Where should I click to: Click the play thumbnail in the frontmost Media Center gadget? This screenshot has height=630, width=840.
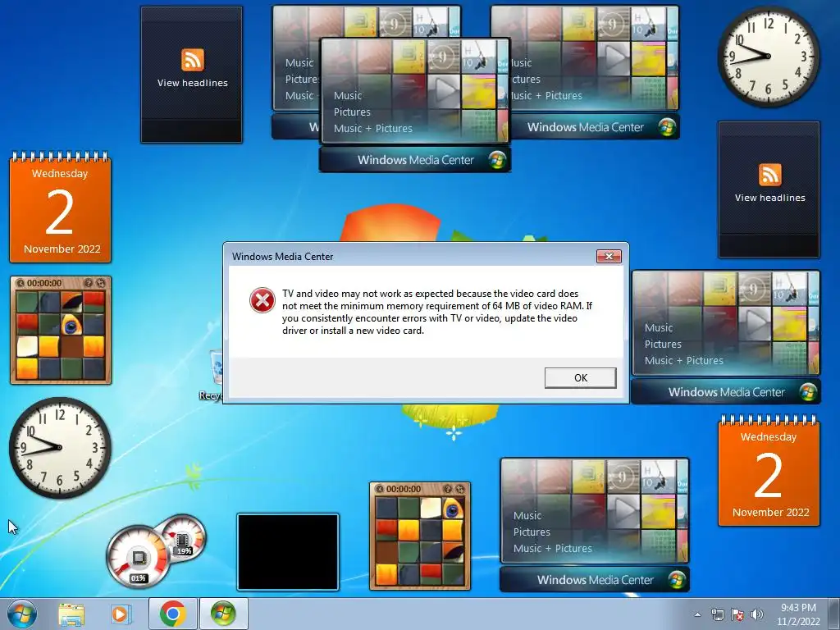point(444,91)
